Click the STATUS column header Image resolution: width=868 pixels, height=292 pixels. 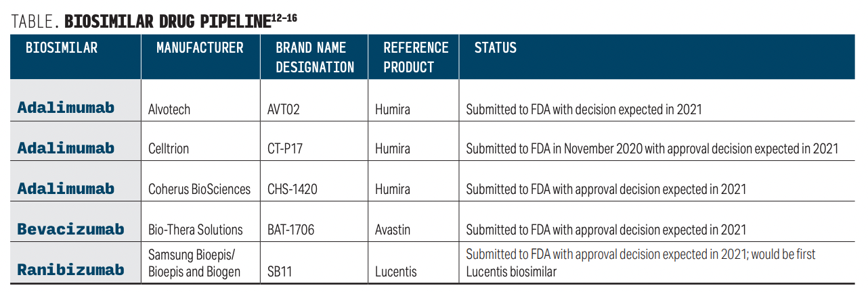coord(495,48)
